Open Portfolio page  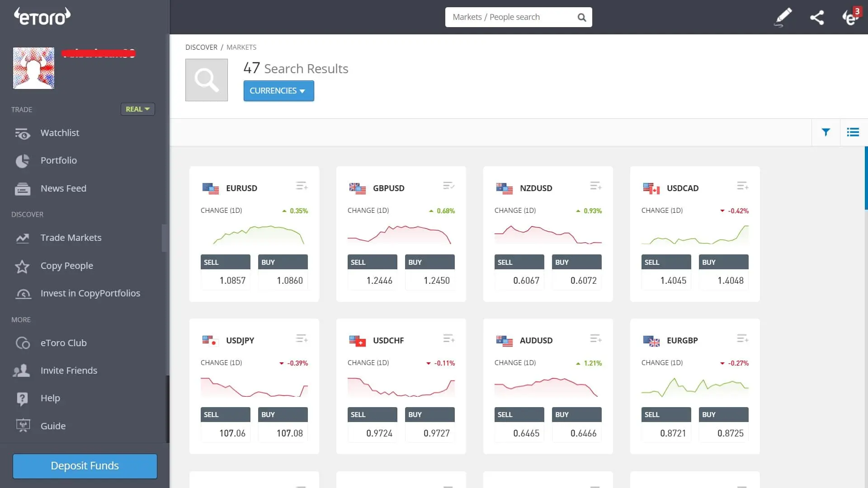58,160
